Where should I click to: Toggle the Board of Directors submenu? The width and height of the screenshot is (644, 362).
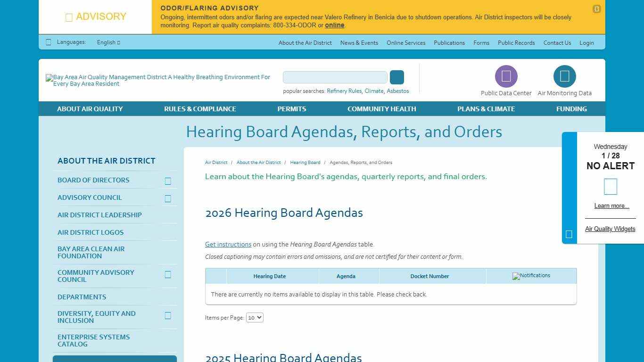pos(168,180)
